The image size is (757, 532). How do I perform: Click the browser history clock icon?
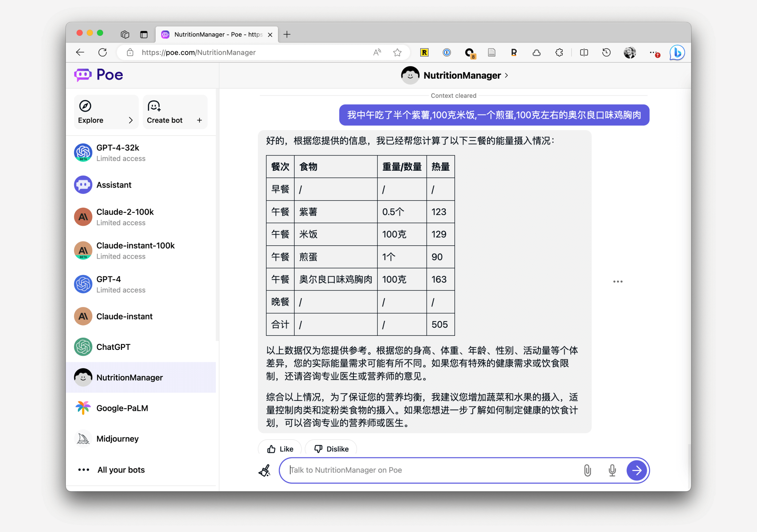click(x=606, y=53)
